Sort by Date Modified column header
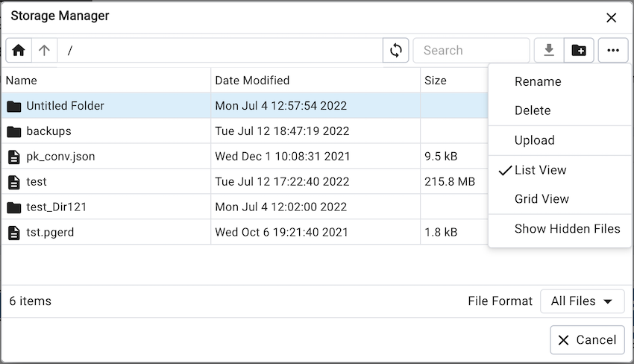Image resolution: width=634 pixels, height=364 pixels. pyautogui.click(x=252, y=81)
